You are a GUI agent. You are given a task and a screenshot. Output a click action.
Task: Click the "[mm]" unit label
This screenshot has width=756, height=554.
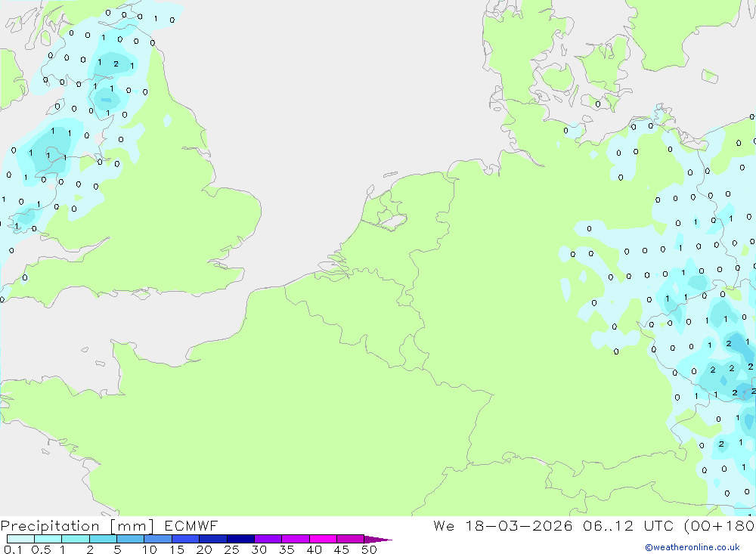pyautogui.click(x=132, y=526)
